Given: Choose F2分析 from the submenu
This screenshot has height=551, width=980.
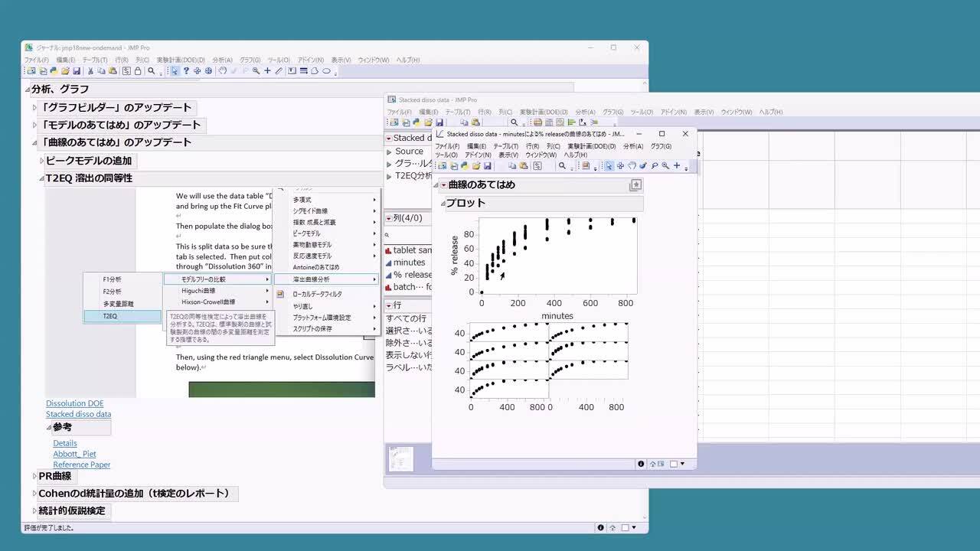Looking at the screenshot, I should (122, 292).
